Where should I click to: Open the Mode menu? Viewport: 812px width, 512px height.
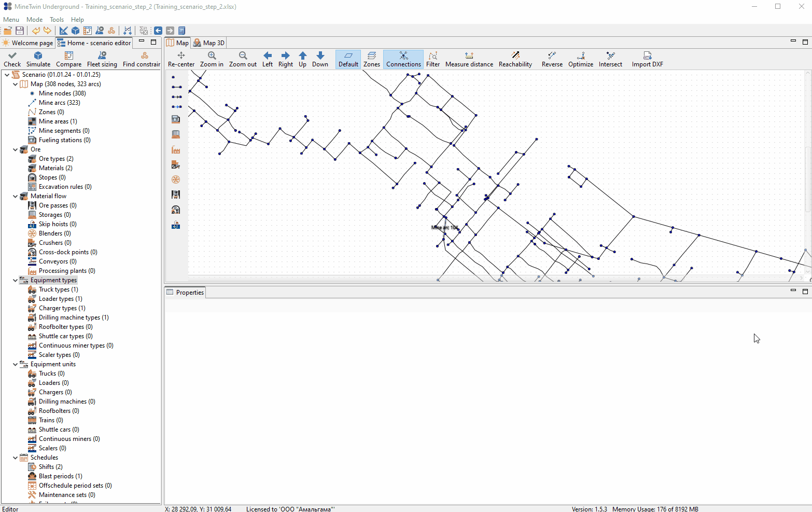point(34,20)
